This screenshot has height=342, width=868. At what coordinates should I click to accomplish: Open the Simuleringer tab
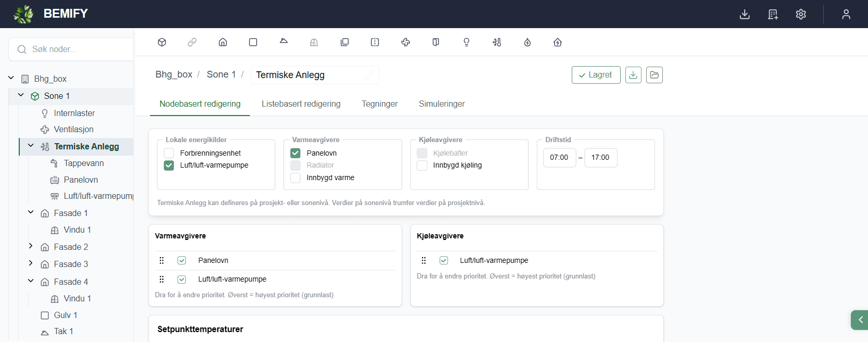(x=442, y=104)
